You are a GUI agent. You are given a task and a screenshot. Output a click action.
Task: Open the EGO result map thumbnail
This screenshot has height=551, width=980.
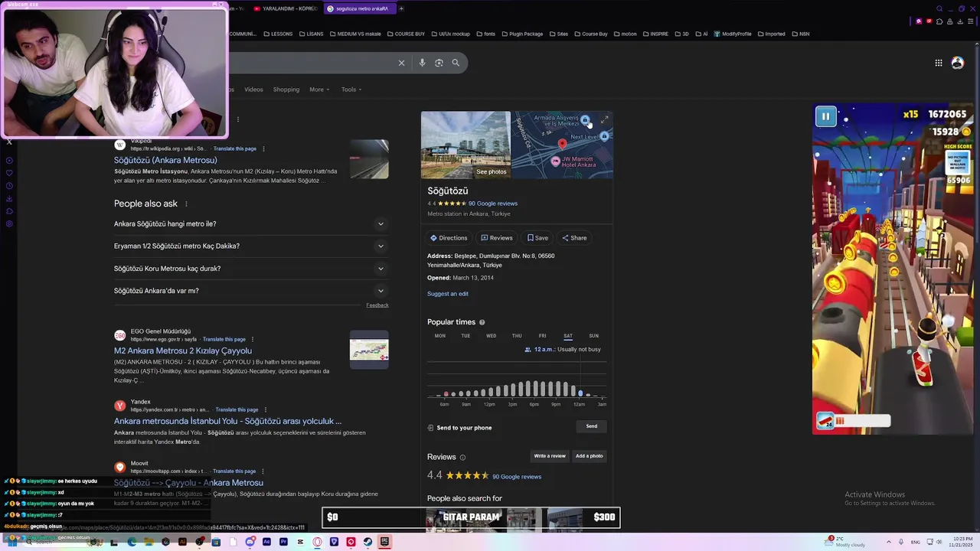pyautogui.click(x=369, y=350)
